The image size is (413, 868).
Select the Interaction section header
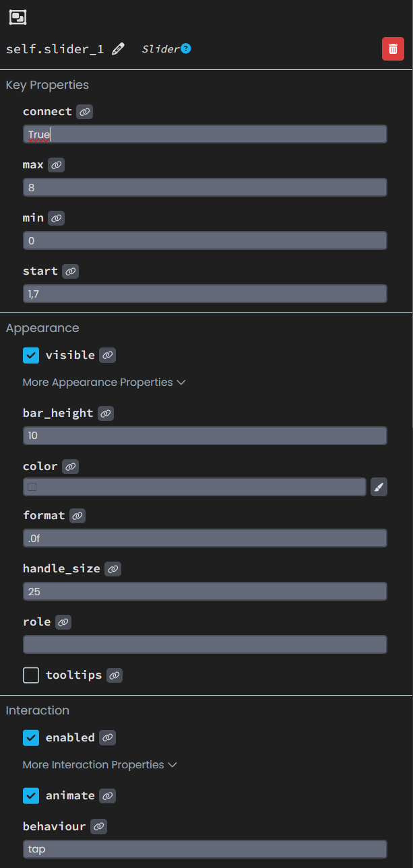(37, 710)
